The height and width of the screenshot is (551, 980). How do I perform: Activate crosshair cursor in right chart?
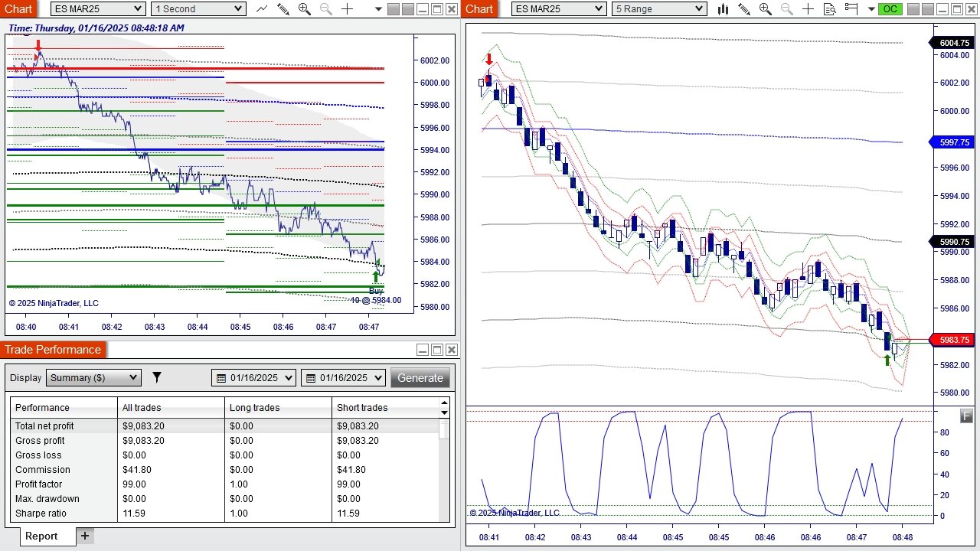(x=808, y=9)
